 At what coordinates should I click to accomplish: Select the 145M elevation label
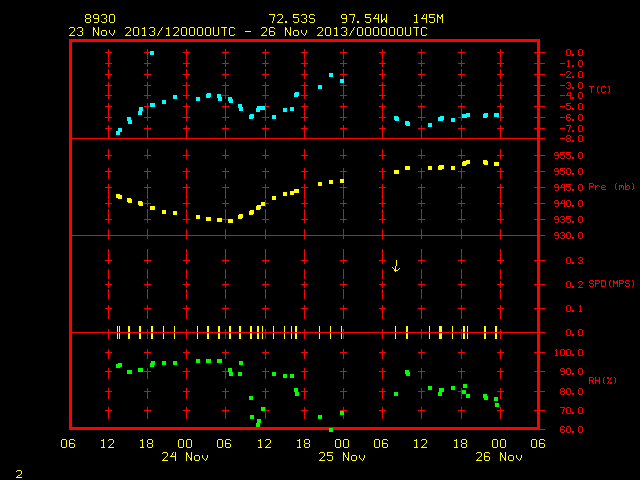pyautogui.click(x=428, y=19)
